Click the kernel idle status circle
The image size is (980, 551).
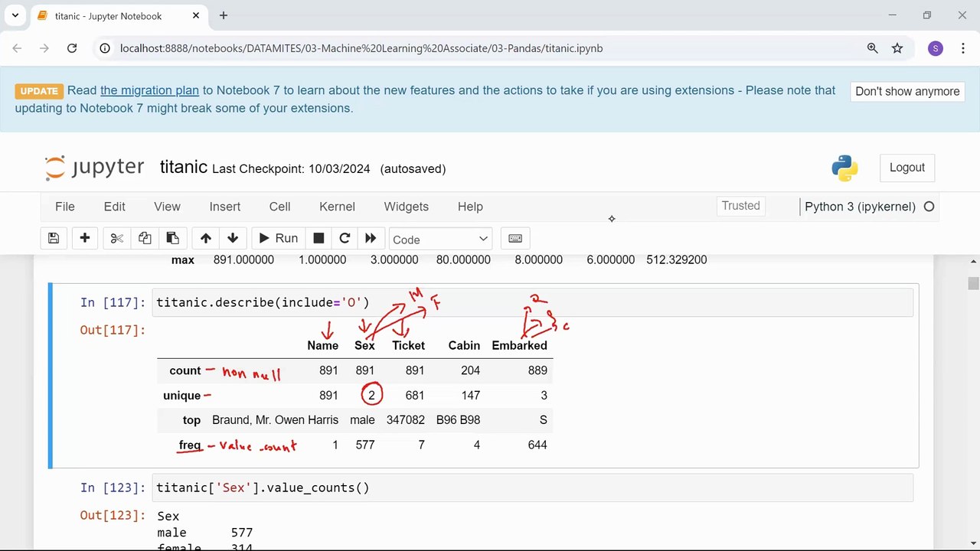coord(929,207)
